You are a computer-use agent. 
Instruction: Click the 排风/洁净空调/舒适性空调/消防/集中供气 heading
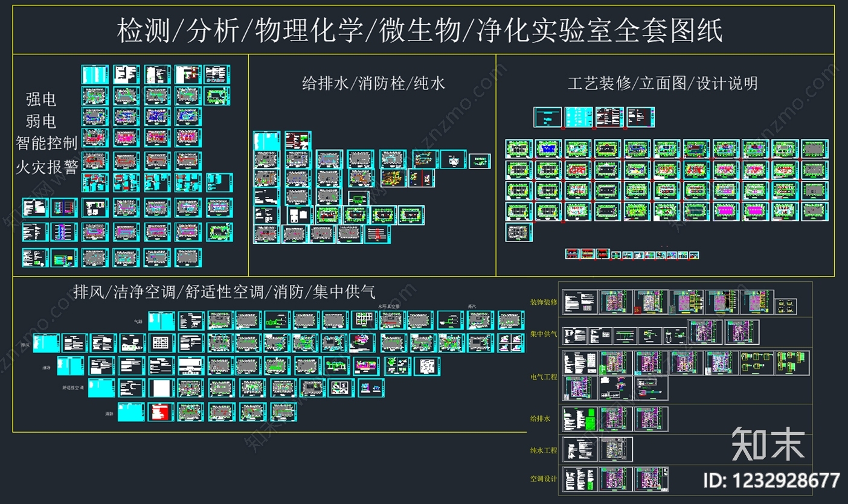coord(225,292)
